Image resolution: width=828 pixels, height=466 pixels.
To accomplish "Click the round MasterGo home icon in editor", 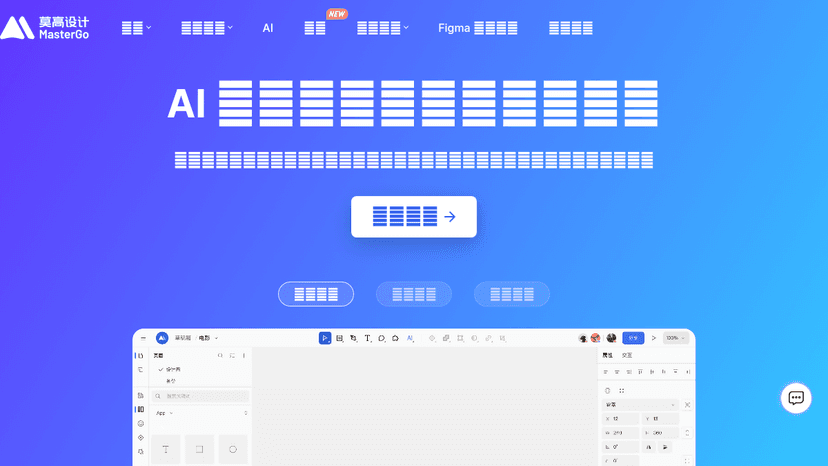I will click(162, 338).
